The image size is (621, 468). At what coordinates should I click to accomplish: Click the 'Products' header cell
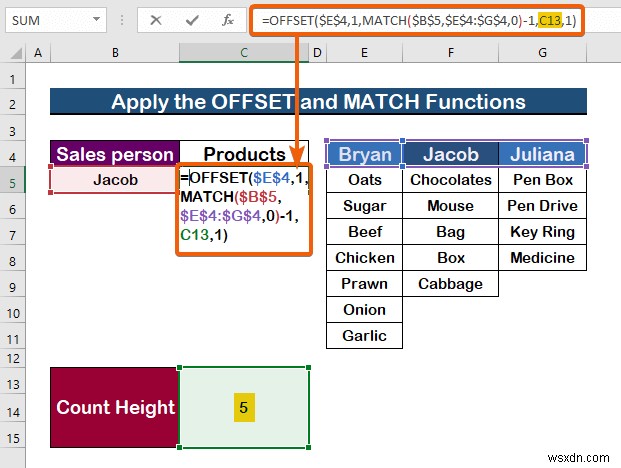point(244,154)
